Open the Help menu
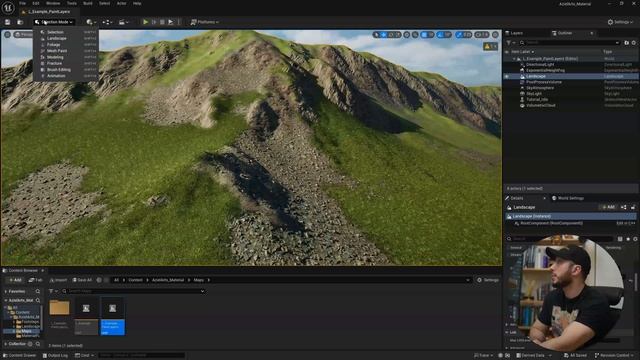 coord(137,3)
